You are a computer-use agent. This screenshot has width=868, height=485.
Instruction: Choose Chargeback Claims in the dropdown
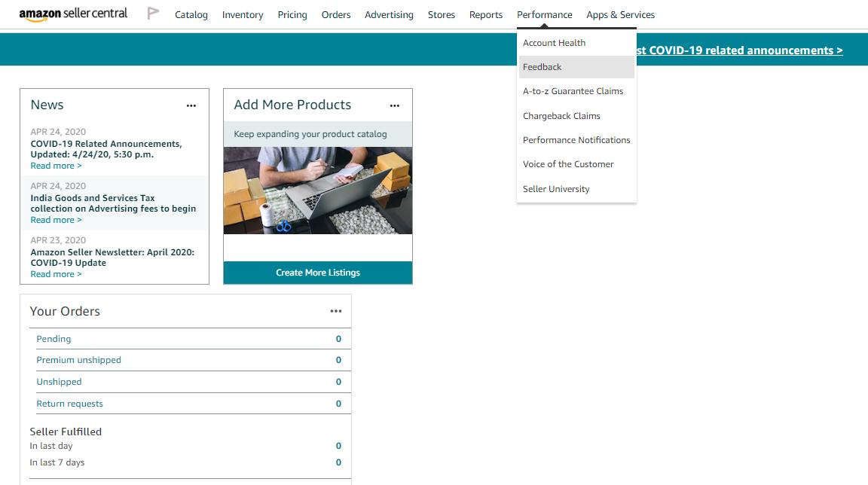(576, 116)
